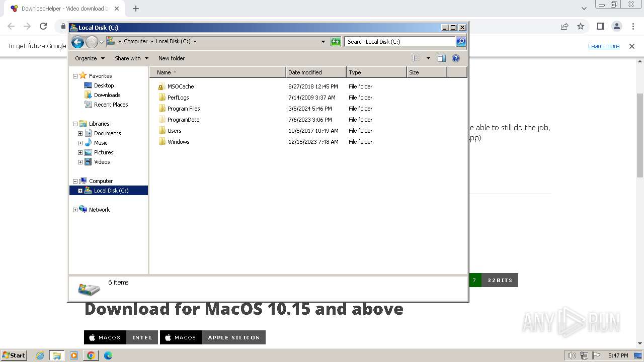Toggle the preview pane icon
644x362 pixels.
click(x=442, y=58)
